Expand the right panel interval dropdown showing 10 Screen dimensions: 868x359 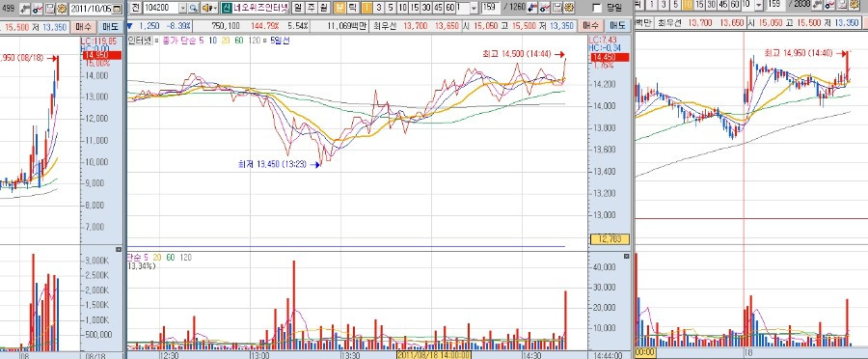click(x=758, y=5)
